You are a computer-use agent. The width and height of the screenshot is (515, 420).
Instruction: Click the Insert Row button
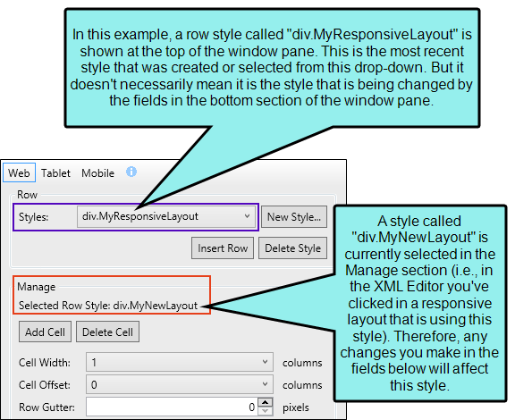[223, 248]
